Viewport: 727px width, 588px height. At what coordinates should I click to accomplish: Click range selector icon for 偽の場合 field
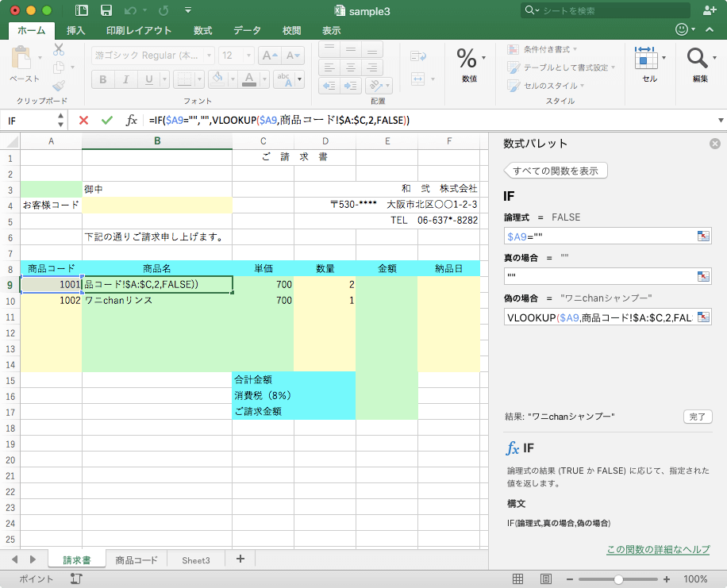[703, 317]
